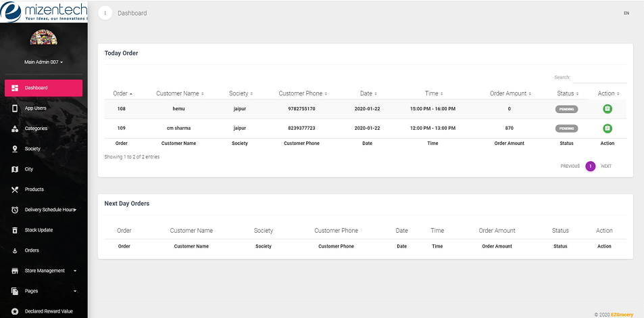
Task: Open the Orders menu item
Action: 32,250
